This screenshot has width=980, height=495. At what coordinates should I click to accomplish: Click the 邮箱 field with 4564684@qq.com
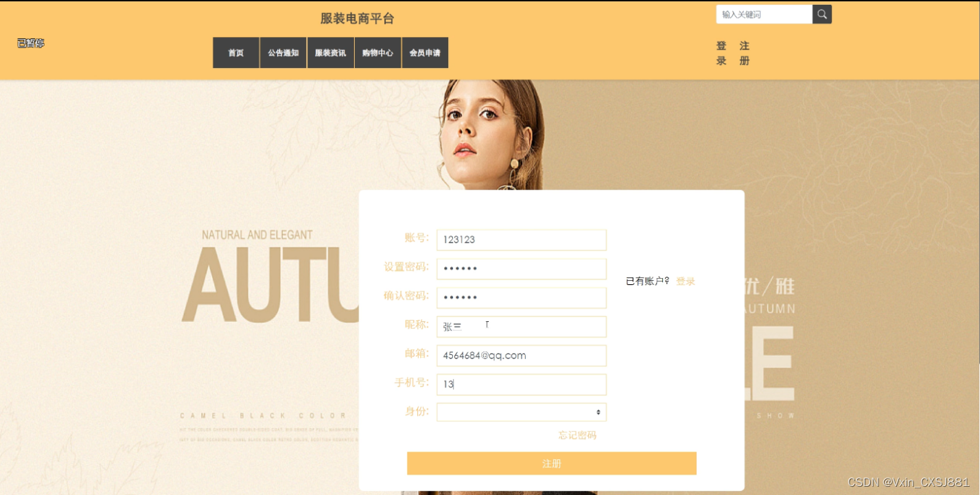click(522, 355)
